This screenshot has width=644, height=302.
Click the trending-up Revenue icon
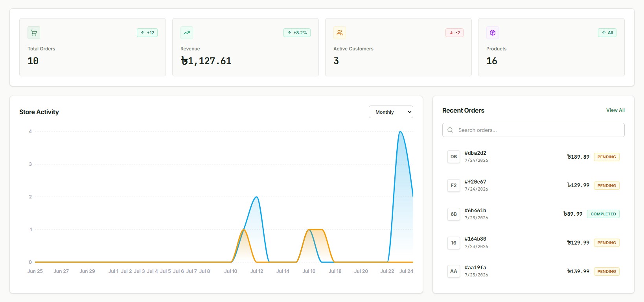tap(187, 33)
